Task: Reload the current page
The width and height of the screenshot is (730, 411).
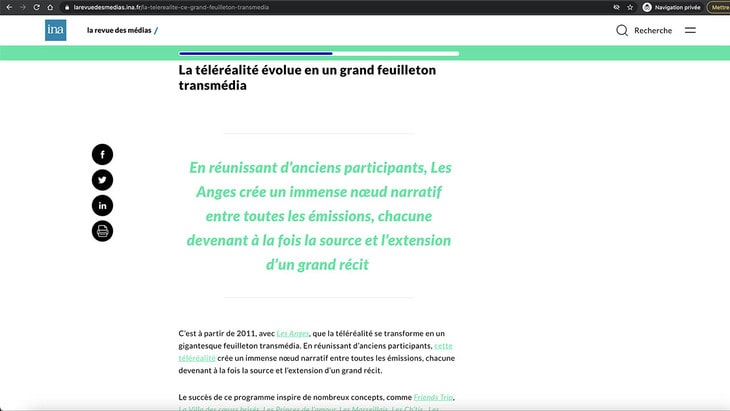Action: click(36, 7)
